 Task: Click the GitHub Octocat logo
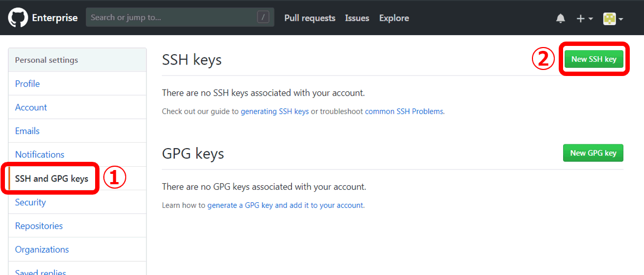click(18, 18)
